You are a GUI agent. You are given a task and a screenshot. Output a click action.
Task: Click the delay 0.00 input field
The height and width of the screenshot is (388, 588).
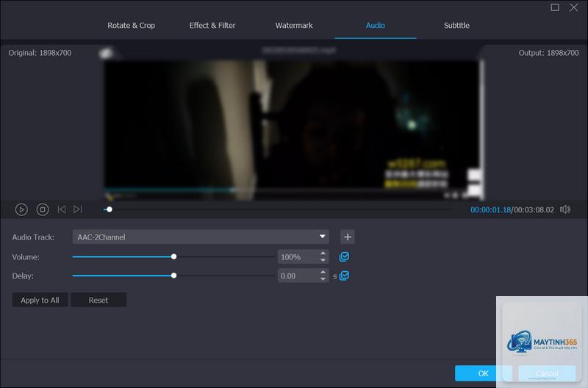point(298,276)
